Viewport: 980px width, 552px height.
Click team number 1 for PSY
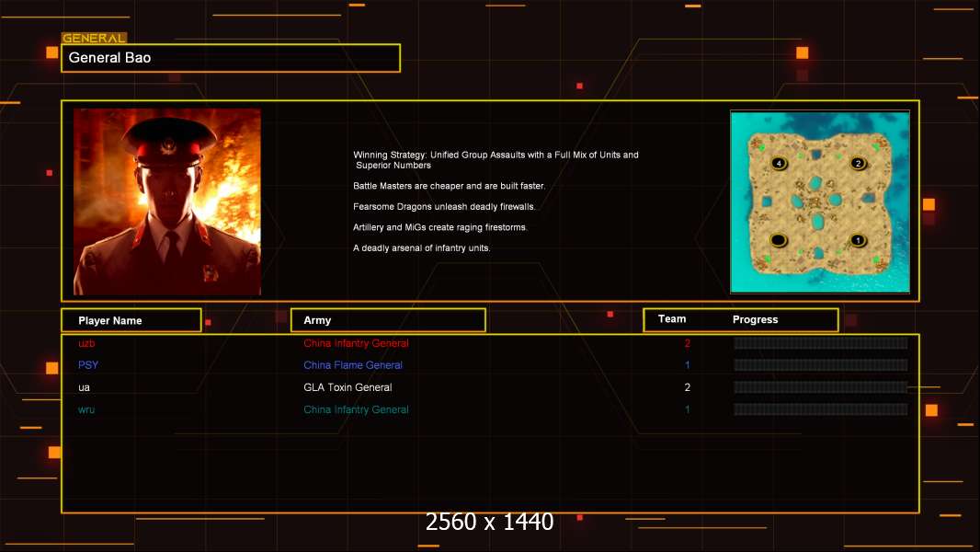click(x=688, y=365)
